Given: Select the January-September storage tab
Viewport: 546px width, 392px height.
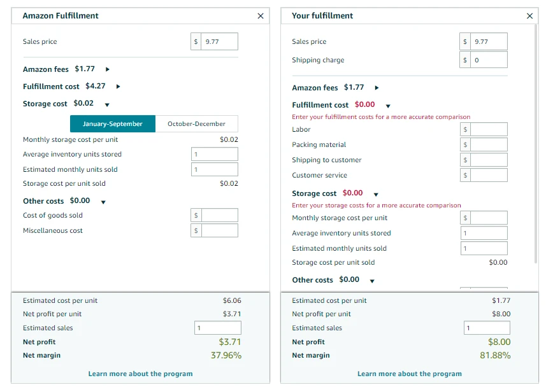Looking at the screenshot, I should click(113, 123).
